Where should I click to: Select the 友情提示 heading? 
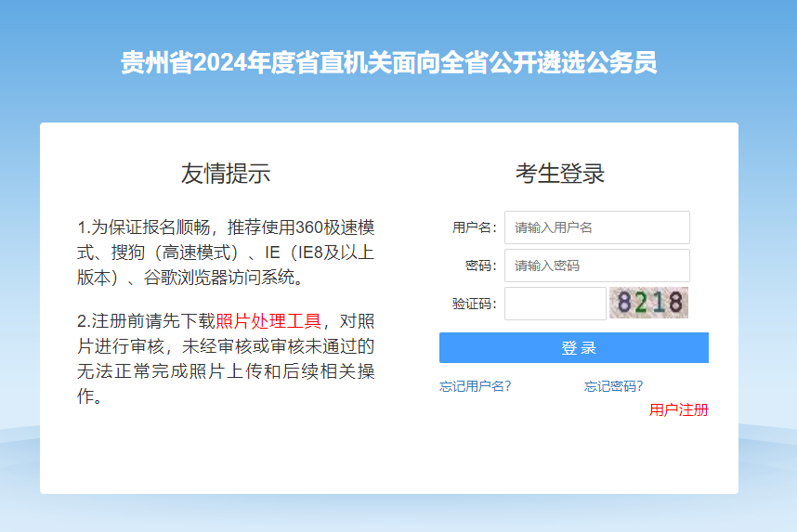click(226, 174)
